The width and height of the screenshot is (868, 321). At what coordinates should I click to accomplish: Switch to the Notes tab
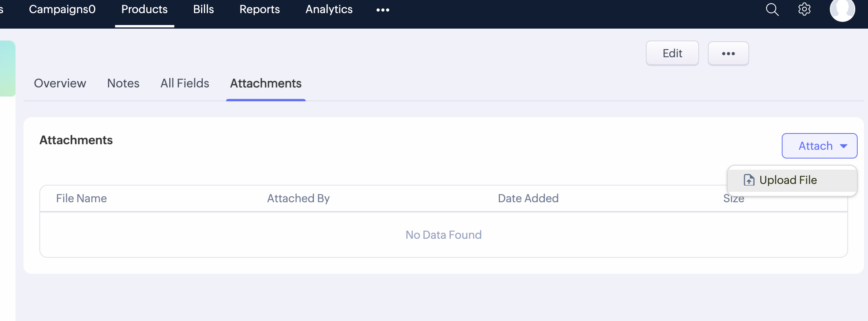[x=123, y=83]
